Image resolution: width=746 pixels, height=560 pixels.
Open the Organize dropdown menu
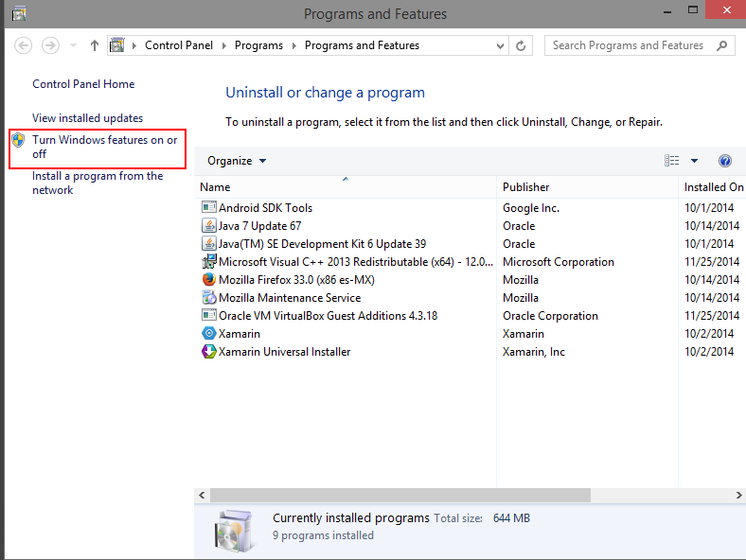237,161
